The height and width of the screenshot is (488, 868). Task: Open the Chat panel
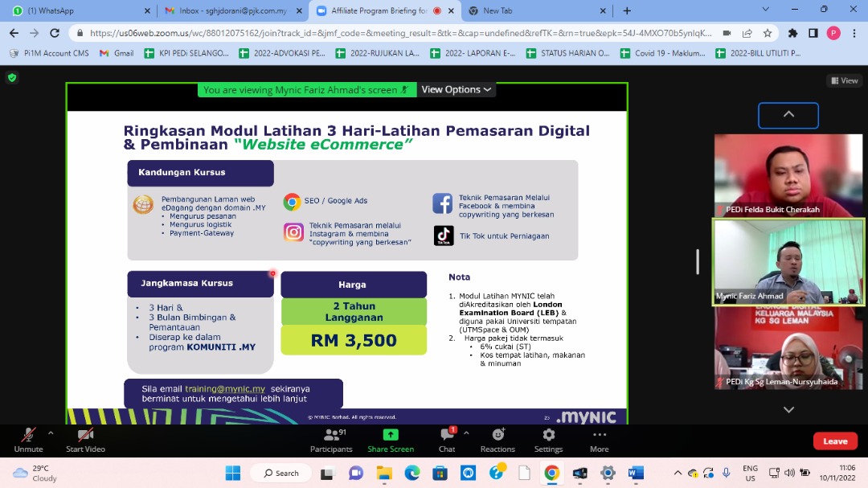(447, 441)
